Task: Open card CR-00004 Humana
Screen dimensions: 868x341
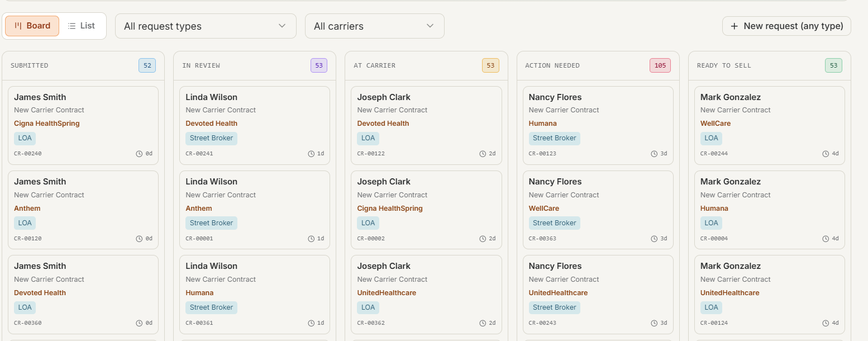Action: click(770, 210)
